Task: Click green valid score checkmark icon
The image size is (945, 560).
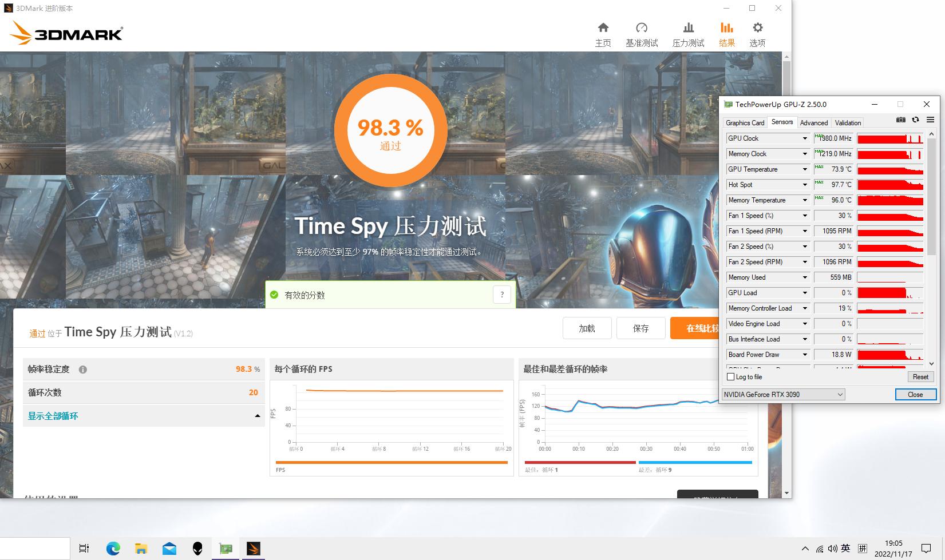Action: (x=274, y=295)
